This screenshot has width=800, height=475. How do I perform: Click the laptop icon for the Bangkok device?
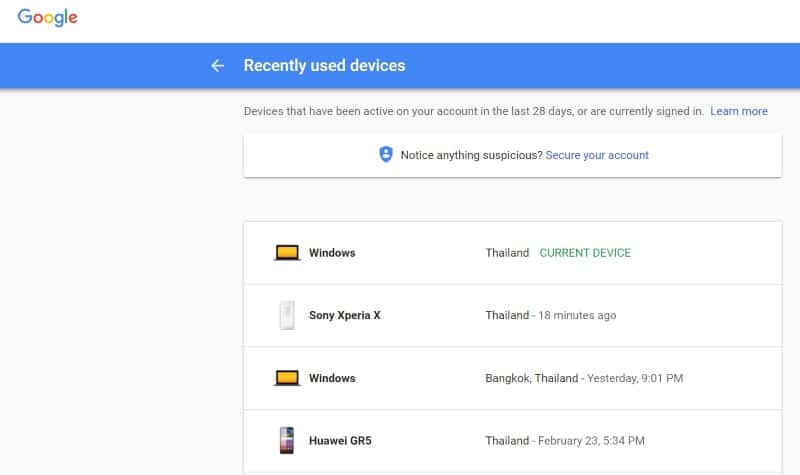click(287, 378)
